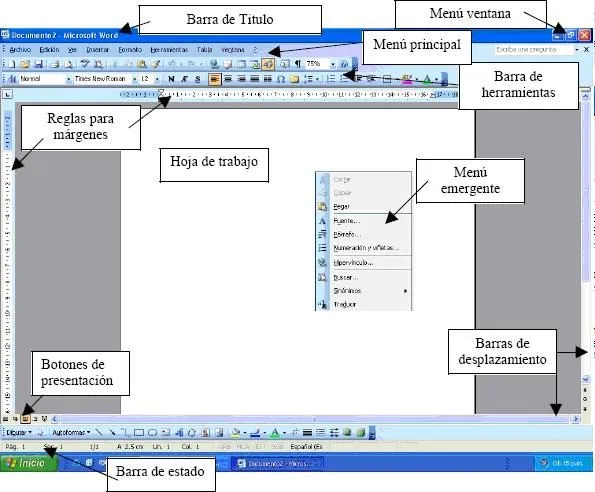
Task: Click the Inicio start button
Action: tap(29, 463)
